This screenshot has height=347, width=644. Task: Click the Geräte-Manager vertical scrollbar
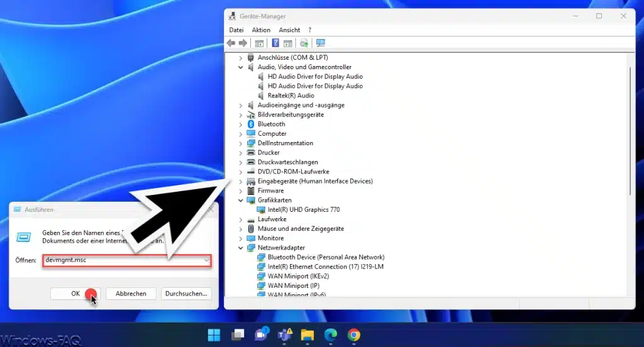[630, 131]
